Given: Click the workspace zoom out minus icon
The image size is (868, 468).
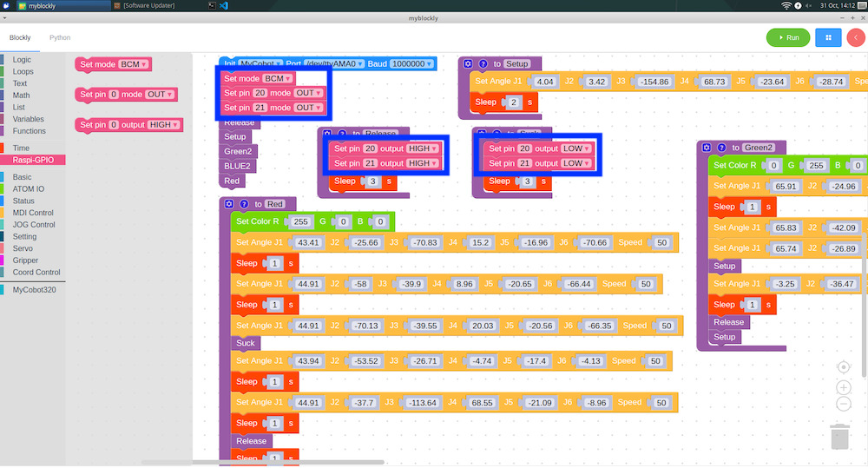Looking at the screenshot, I should coord(843,405).
